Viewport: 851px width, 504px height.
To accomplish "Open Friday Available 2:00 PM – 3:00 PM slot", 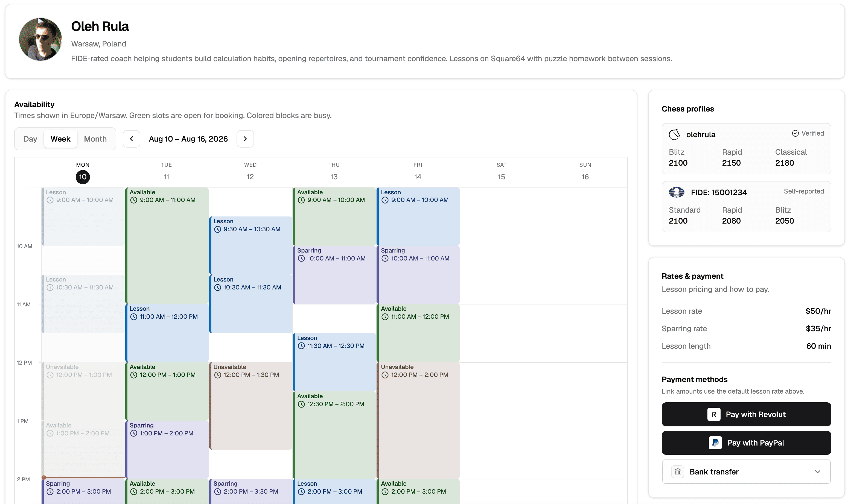I will pyautogui.click(x=418, y=491).
